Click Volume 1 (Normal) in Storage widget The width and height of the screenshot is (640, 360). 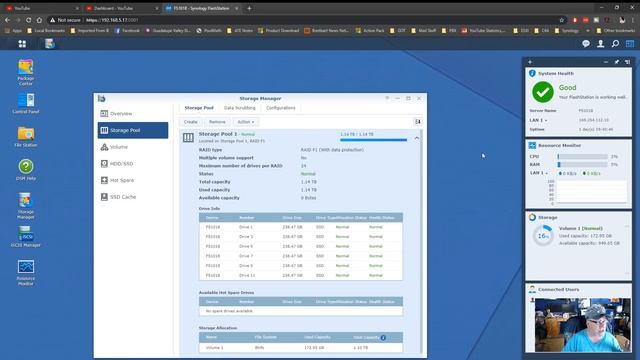(x=580, y=229)
